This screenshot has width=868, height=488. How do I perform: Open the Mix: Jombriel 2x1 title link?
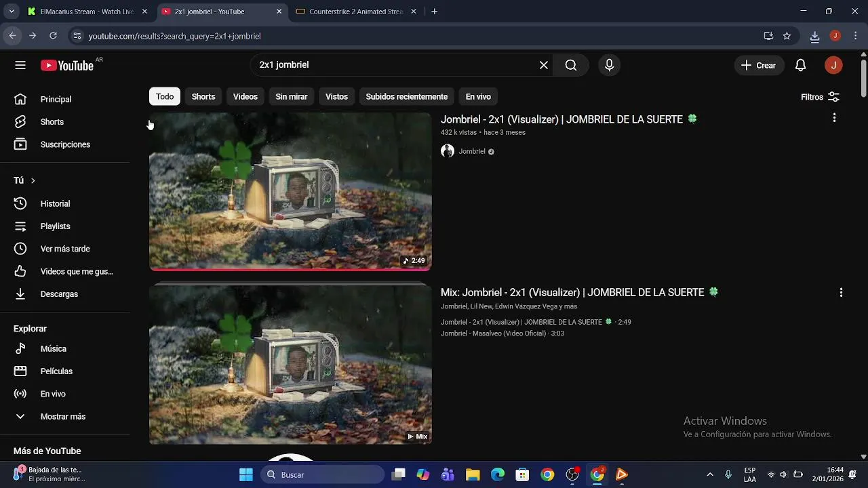point(579,293)
